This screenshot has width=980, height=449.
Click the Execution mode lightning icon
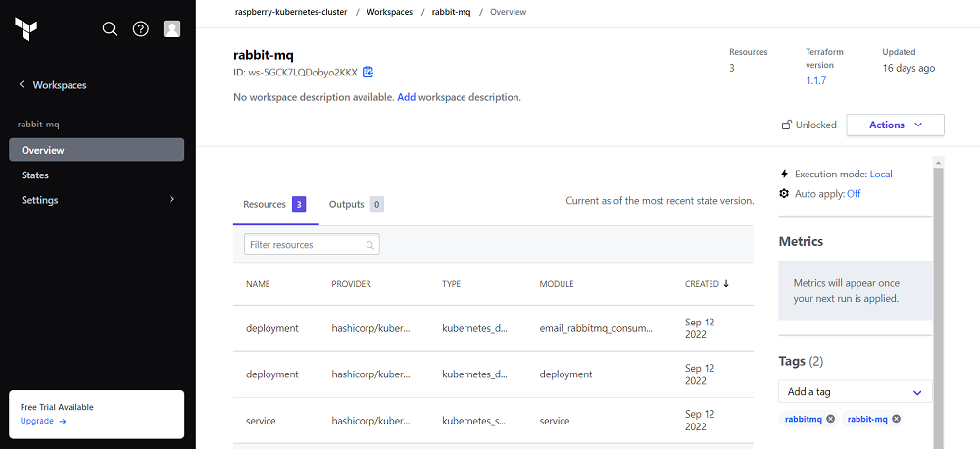pos(784,174)
